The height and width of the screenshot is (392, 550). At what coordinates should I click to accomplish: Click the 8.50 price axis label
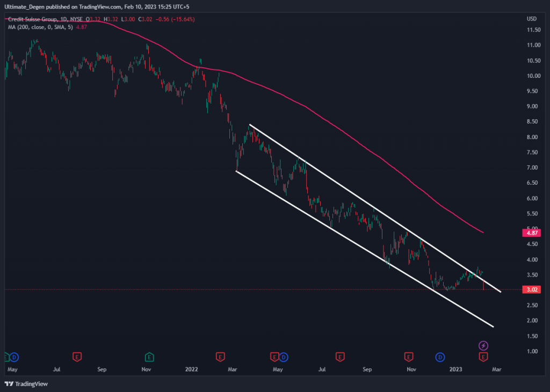tap(532, 121)
